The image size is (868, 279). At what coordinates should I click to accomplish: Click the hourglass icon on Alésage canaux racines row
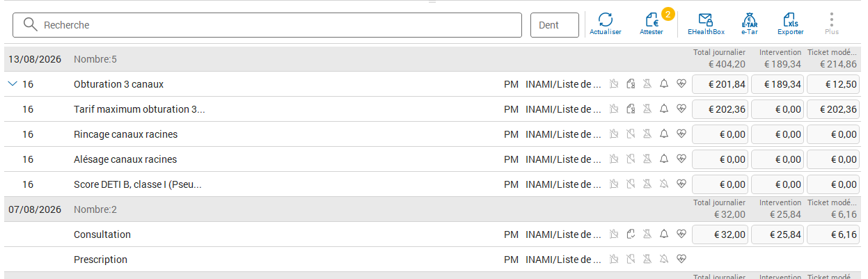[x=647, y=159]
